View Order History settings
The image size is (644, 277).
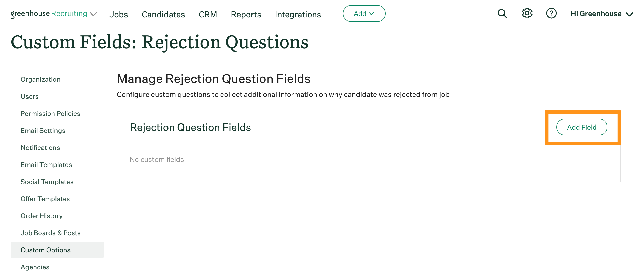tap(41, 216)
